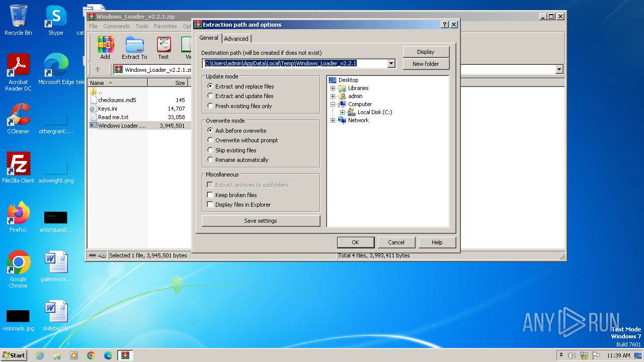Select Fresh existing files only option
The image size is (644, 362).
(x=239, y=106)
